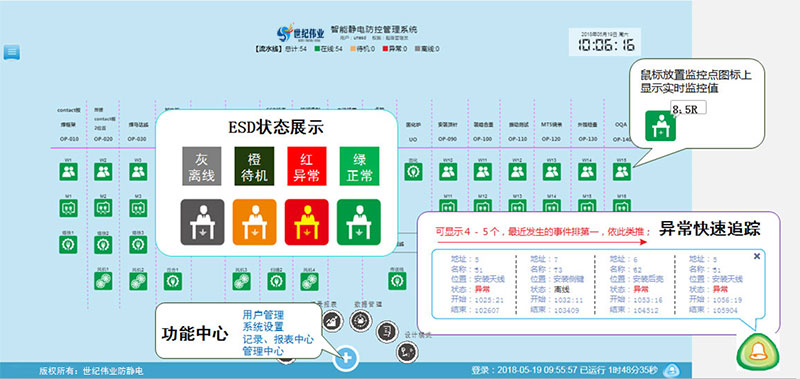Viewport: 800px width, 379px height.
Task: Click the 风机1 ionizing fan icon
Action: pos(103,281)
